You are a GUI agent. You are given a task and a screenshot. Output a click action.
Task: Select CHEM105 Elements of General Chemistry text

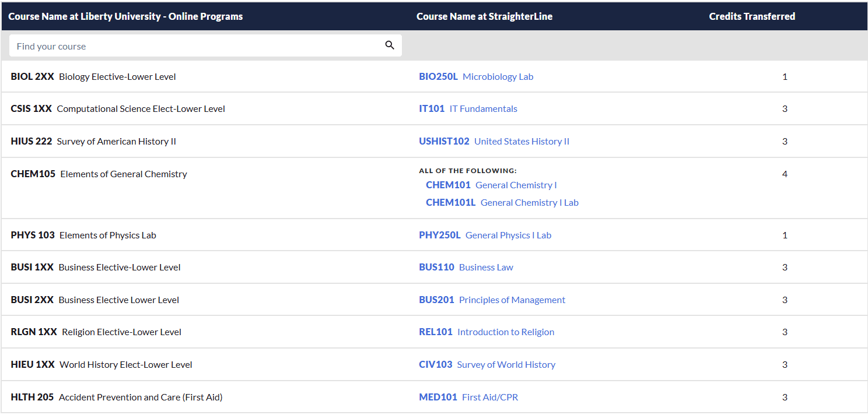tap(99, 174)
